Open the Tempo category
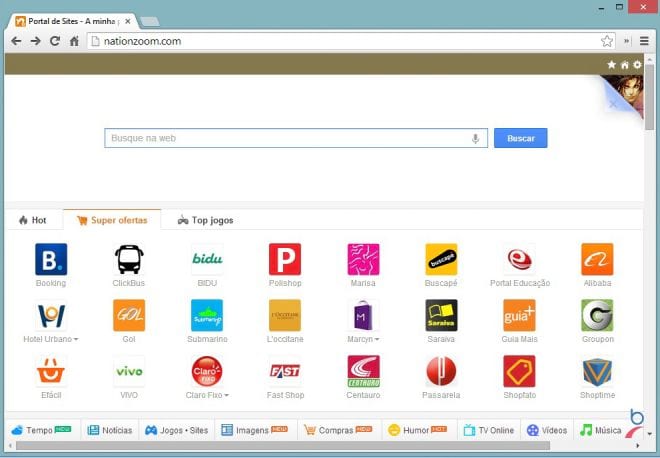Image resolution: width=660 pixels, height=458 pixels. tap(42, 430)
